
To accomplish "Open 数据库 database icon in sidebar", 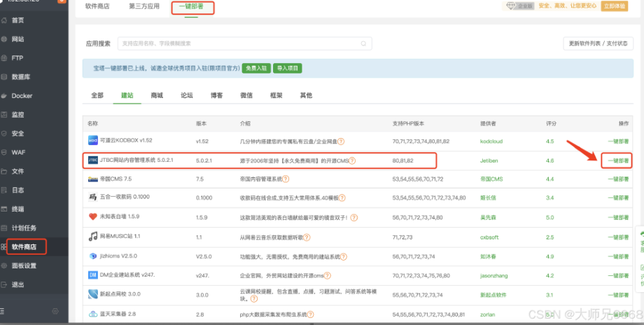I will tap(3, 77).
